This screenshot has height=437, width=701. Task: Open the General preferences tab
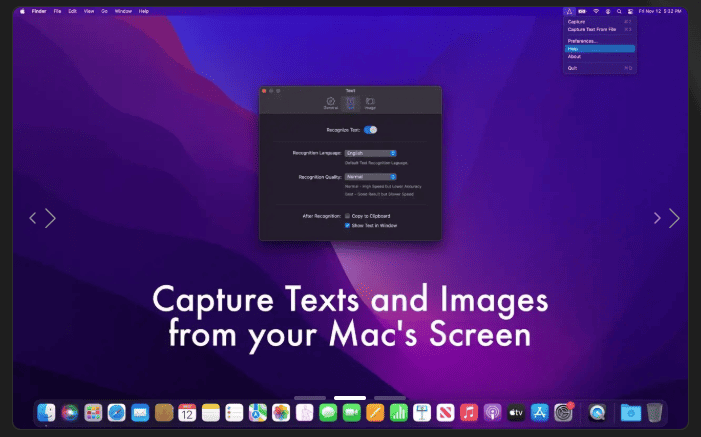click(x=330, y=103)
